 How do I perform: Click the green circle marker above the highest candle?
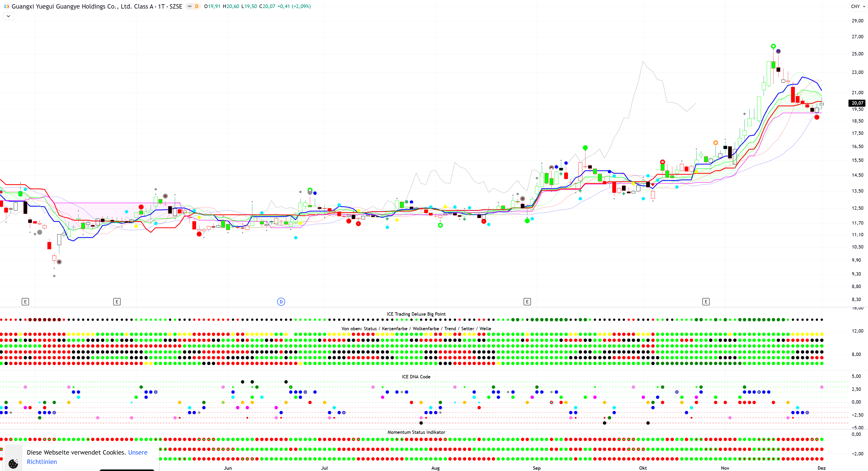(773, 46)
